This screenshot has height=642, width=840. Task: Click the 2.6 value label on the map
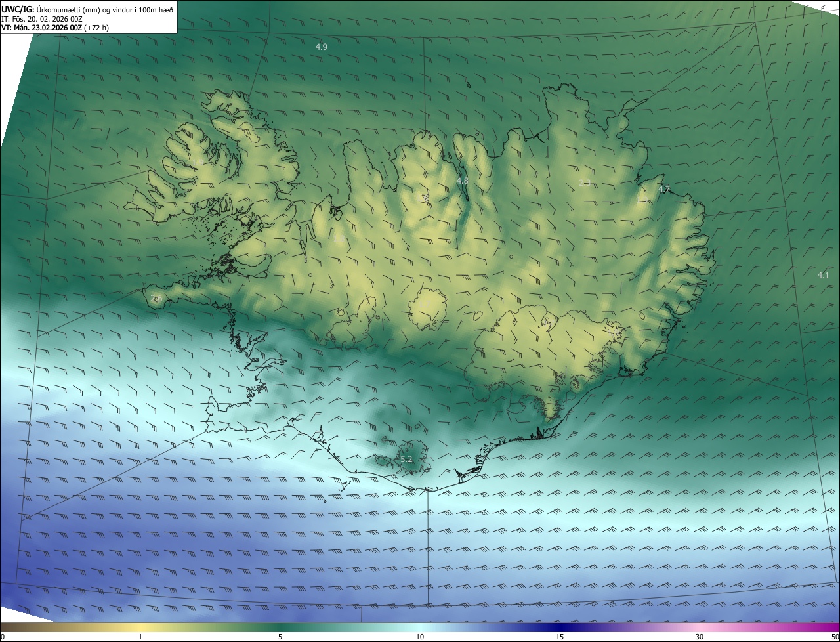coord(156,299)
